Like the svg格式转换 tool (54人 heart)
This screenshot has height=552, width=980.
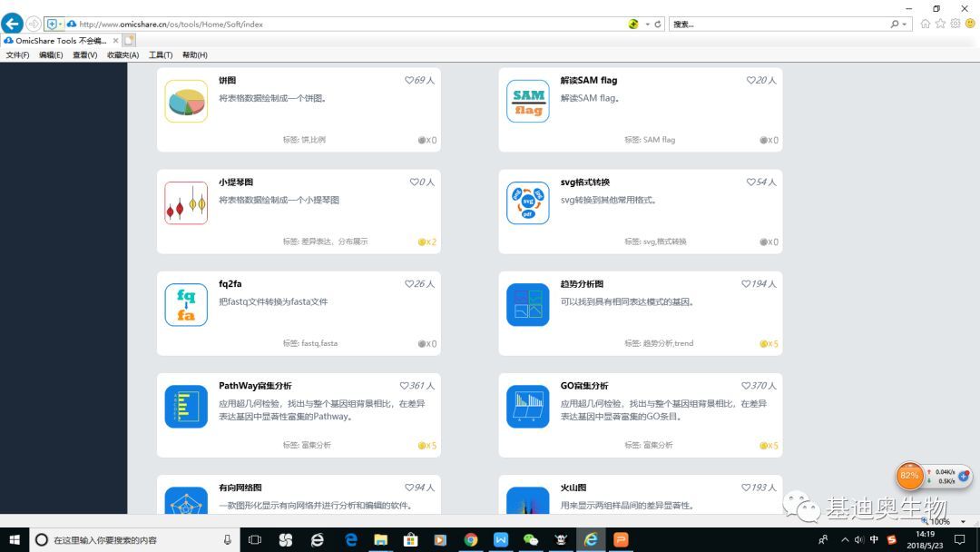click(750, 182)
